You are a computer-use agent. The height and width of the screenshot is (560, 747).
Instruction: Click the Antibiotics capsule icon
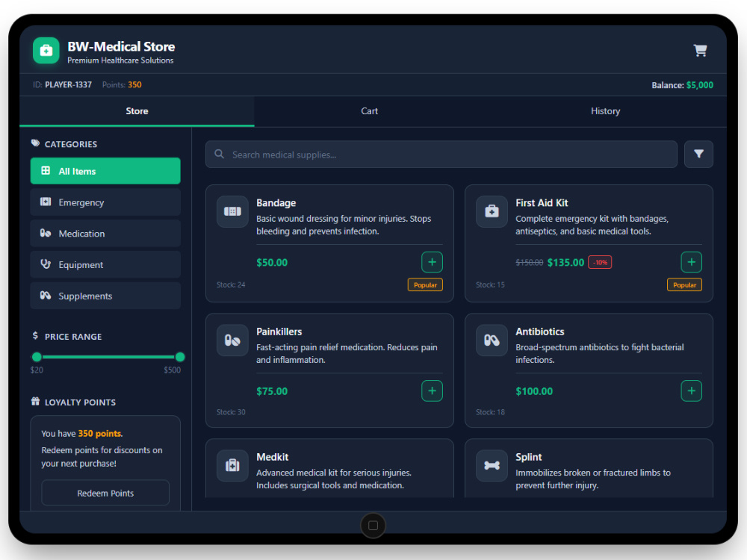pos(492,340)
